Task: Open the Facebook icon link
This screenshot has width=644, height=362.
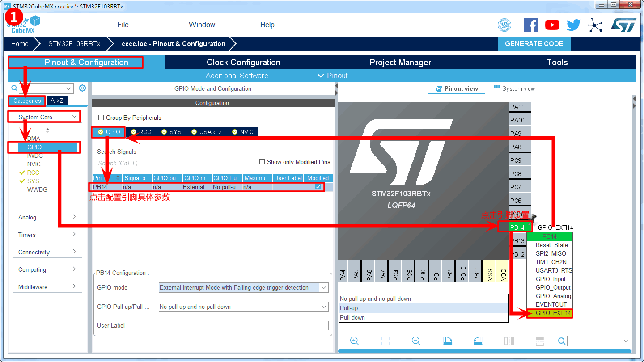Action: pos(530,25)
